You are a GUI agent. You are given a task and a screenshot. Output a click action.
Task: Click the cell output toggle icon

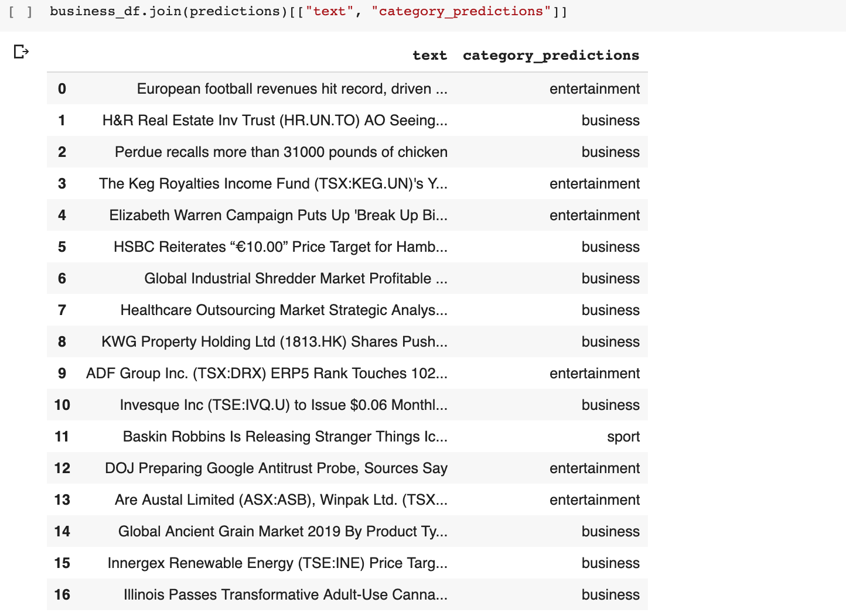coord(21,52)
